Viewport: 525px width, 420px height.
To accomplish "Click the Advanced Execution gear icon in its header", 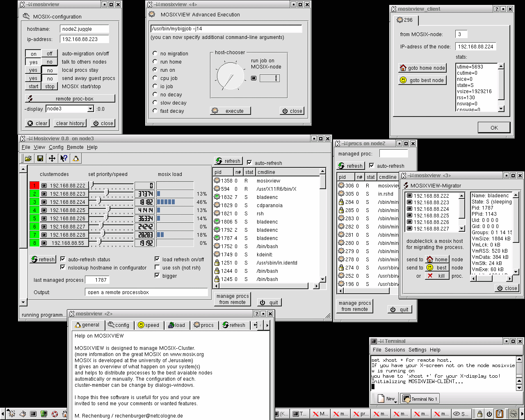I will pos(152,14).
